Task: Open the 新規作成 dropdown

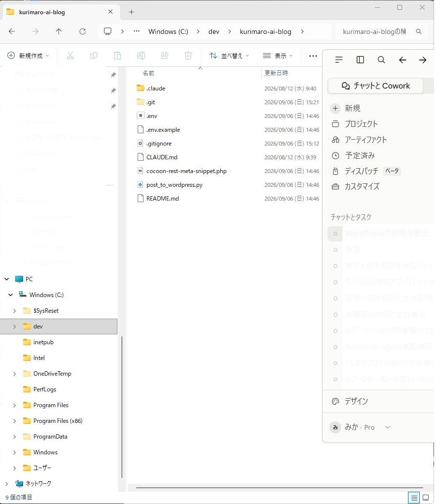Action: [x=29, y=56]
